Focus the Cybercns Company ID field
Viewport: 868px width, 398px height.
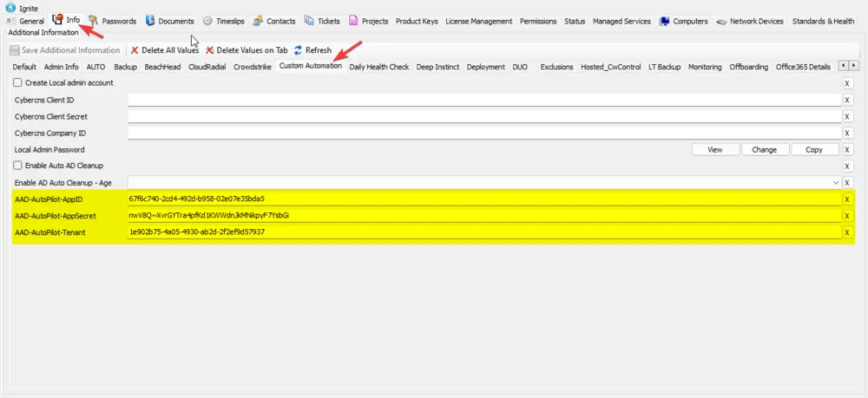coord(484,134)
